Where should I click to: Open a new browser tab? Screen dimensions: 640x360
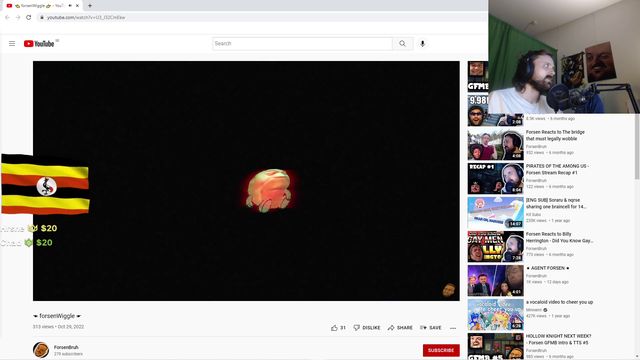click(x=90, y=6)
